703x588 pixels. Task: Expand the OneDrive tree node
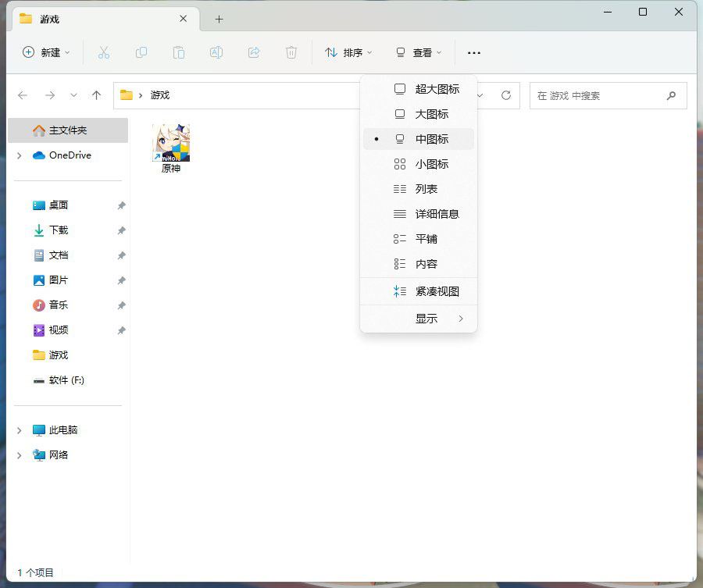(x=20, y=155)
